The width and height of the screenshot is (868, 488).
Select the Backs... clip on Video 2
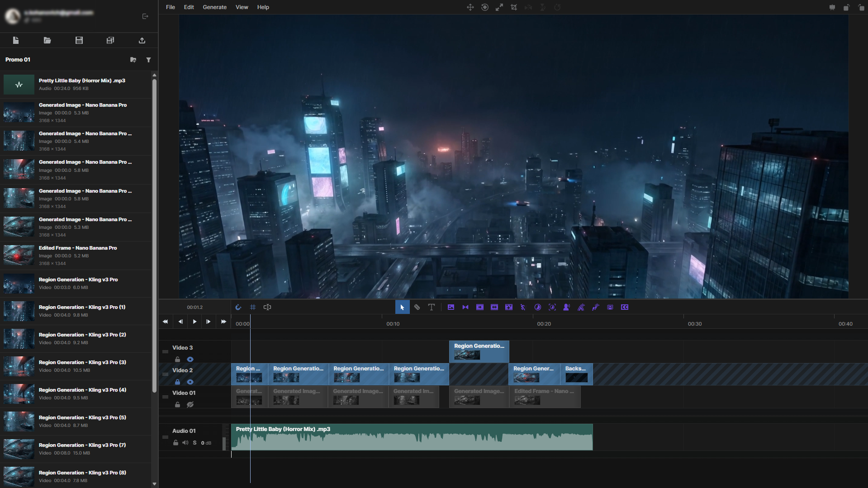[x=576, y=374]
